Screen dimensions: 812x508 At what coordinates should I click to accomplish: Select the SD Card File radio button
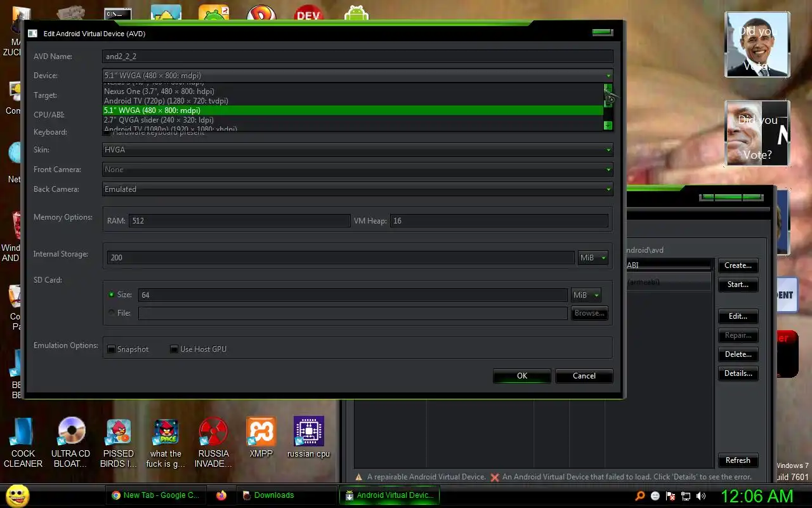pyautogui.click(x=112, y=313)
